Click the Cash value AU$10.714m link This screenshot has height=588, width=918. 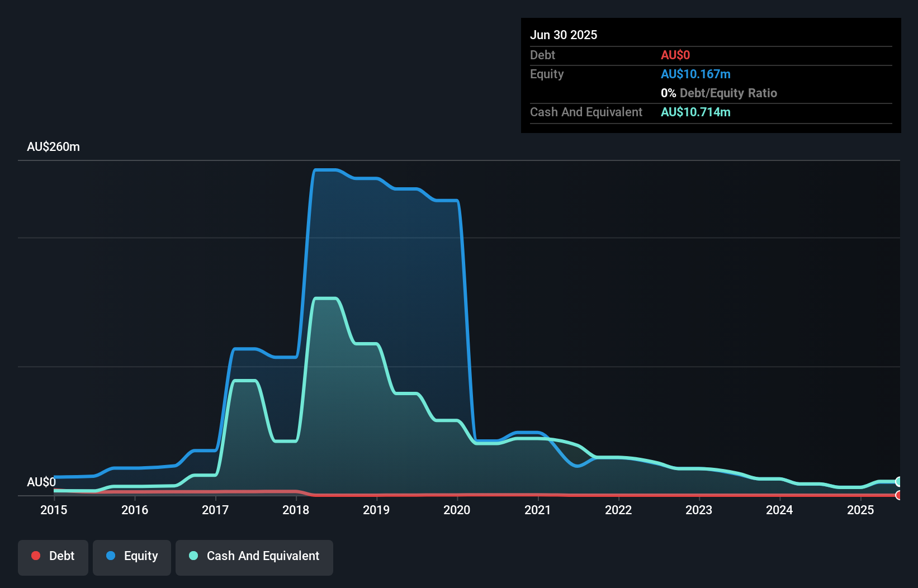point(695,112)
